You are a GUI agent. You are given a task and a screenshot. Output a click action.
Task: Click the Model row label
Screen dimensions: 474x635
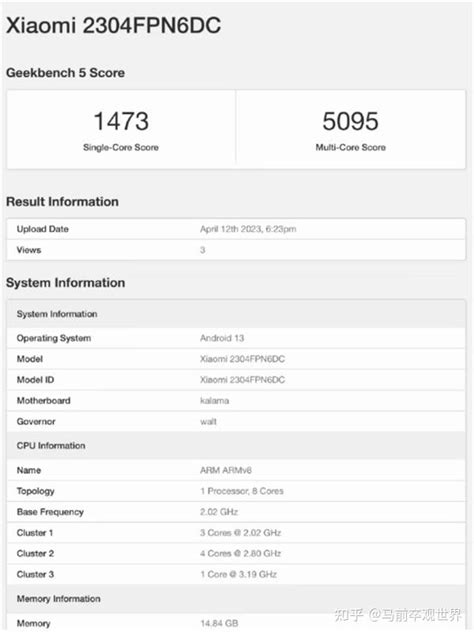[30, 359]
